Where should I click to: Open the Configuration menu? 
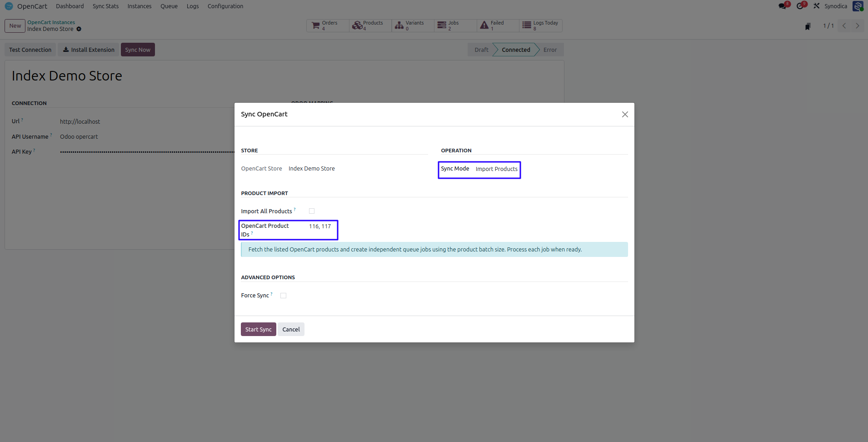click(225, 6)
